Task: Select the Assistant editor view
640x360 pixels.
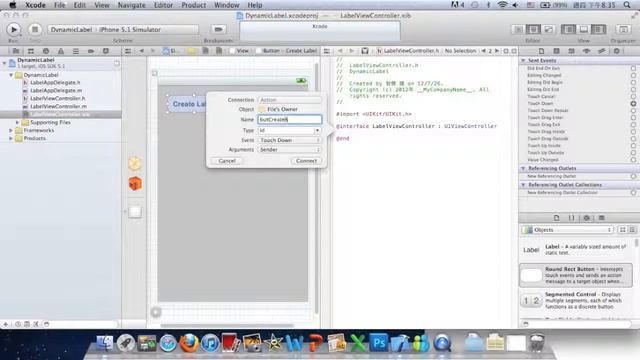Action: click(533, 29)
